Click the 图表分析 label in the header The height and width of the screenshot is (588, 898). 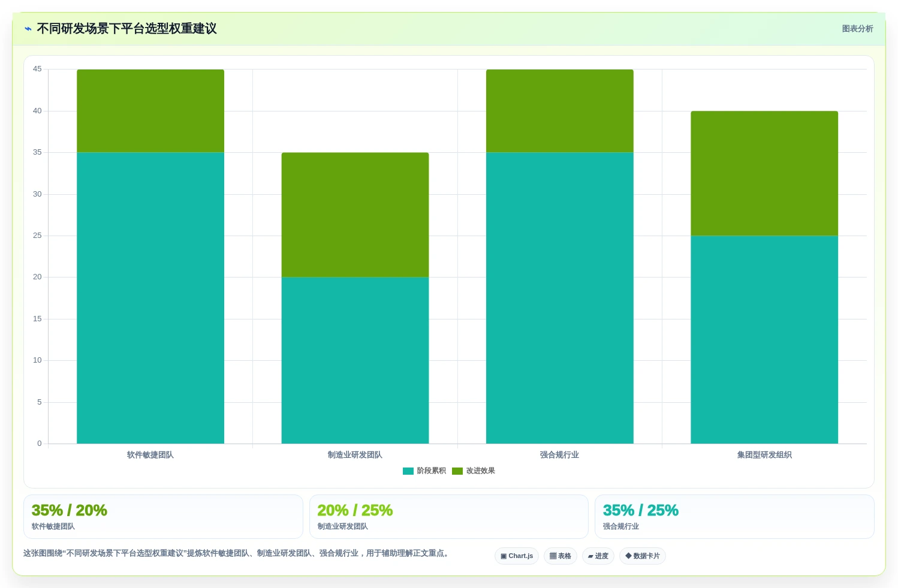[857, 29]
